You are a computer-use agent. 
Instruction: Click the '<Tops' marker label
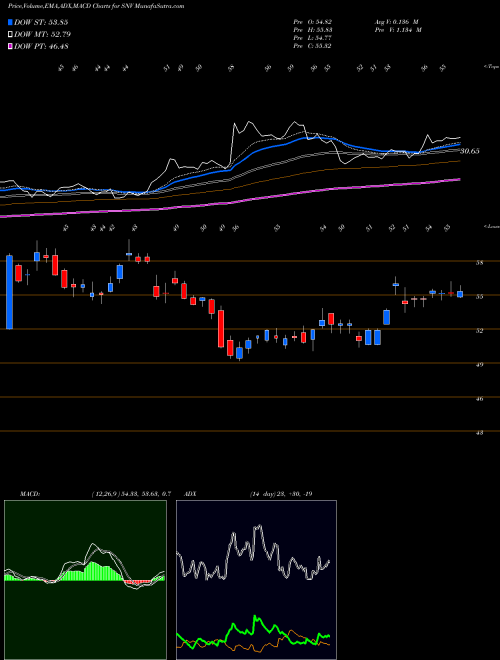point(491,67)
